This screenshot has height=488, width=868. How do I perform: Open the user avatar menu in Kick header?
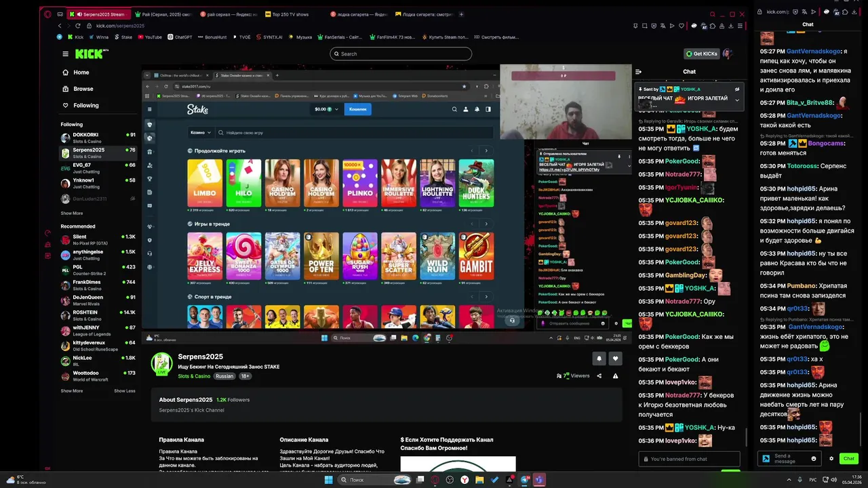tap(728, 54)
